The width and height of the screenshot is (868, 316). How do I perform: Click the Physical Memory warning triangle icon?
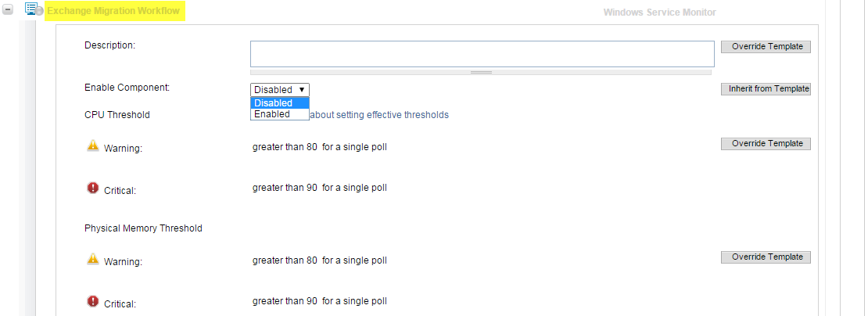point(93,258)
